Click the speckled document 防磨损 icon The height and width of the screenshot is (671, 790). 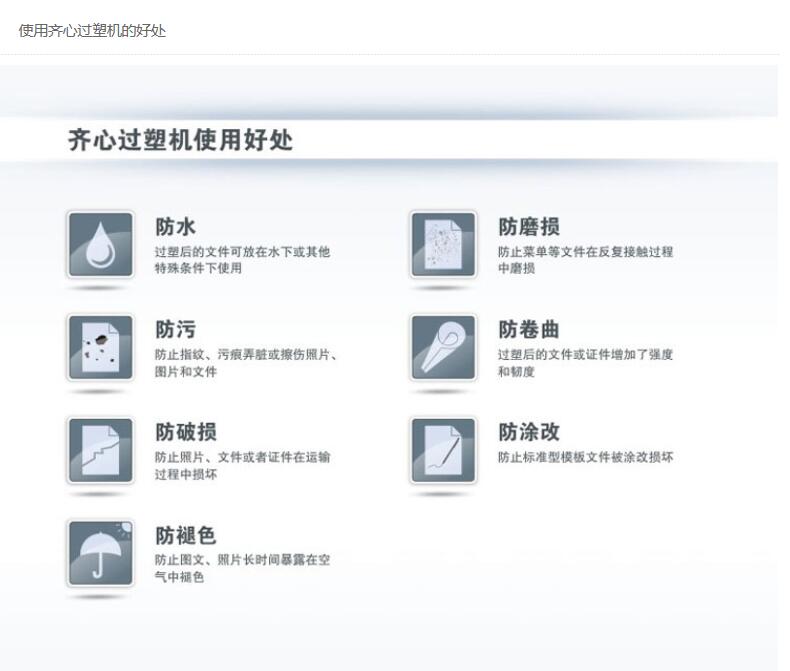pos(443,245)
